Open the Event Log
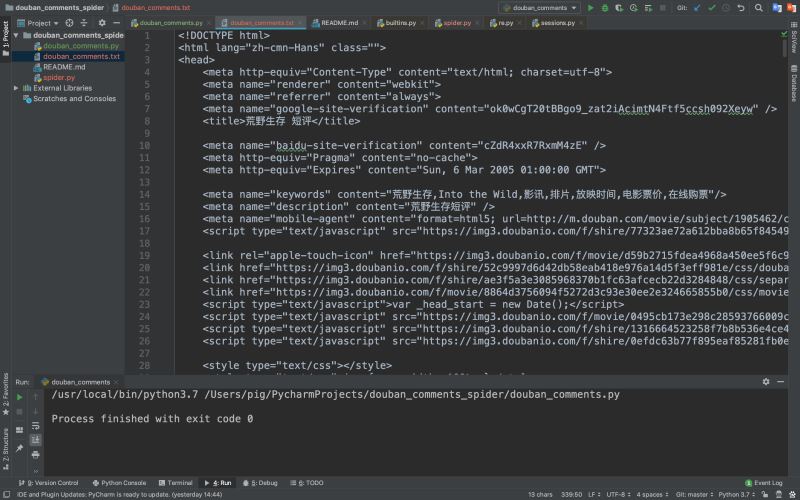800x500 pixels. pos(763,483)
